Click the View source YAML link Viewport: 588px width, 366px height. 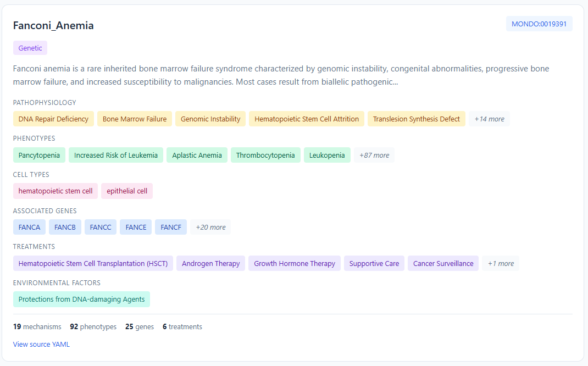pos(41,344)
